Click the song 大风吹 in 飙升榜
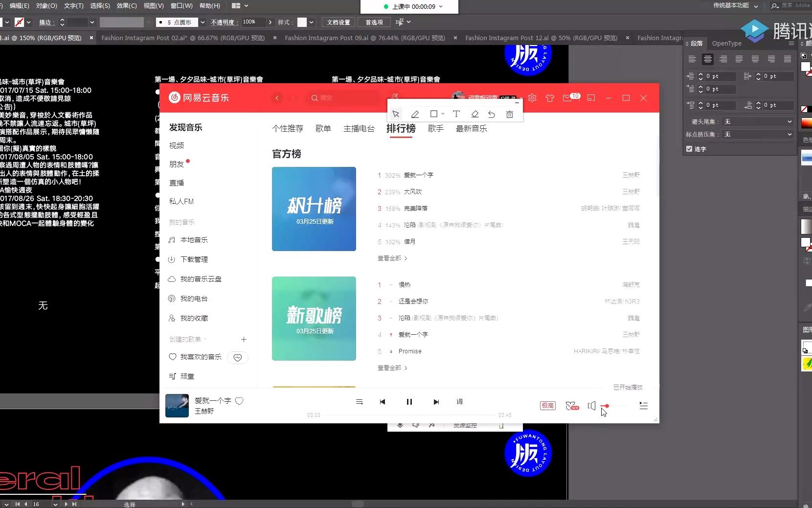This screenshot has width=812, height=508. 412,192
